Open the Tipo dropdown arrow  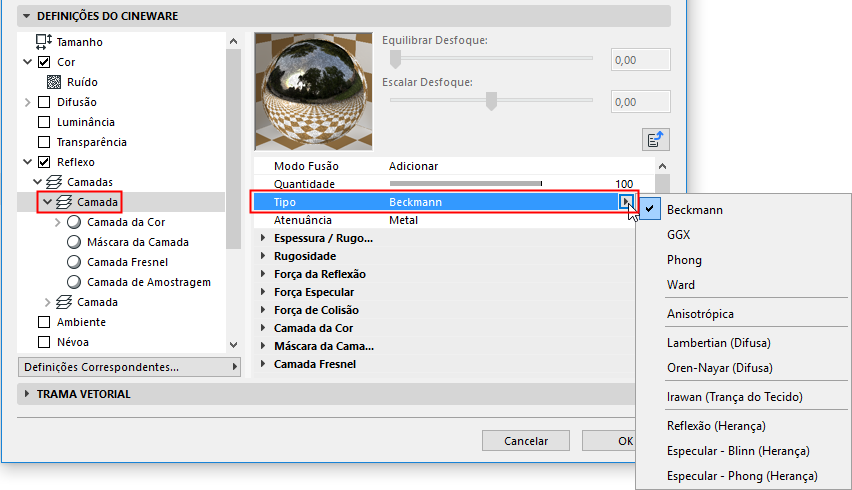pos(626,202)
